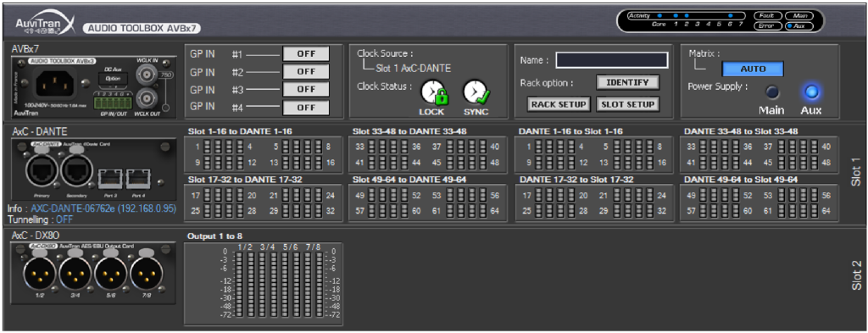Click the Aux indicator in header
Image resolution: width=868 pixels, height=333 pixels.
799,26
